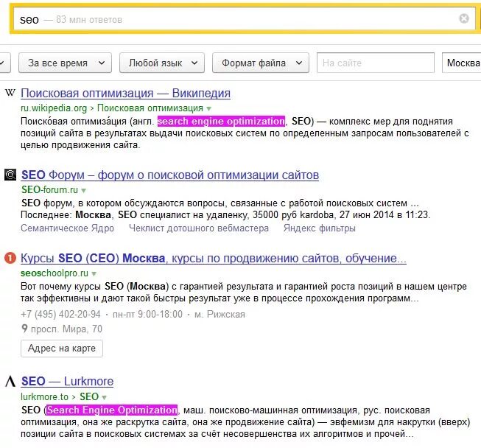Viewport: 481px width, 448px height.
Task: Open "Поисковая оптимизация — Википедия" result
Action: [125, 94]
